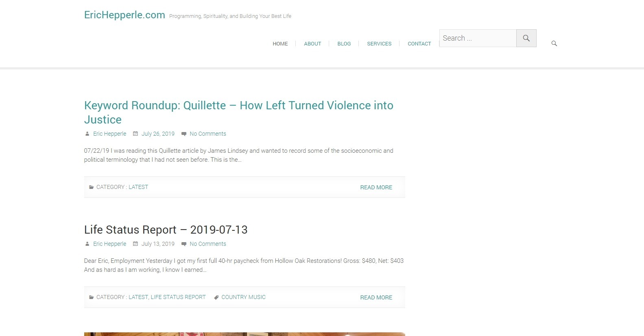Click the author icon beside Keyword Roundup post

tap(87, 134)
